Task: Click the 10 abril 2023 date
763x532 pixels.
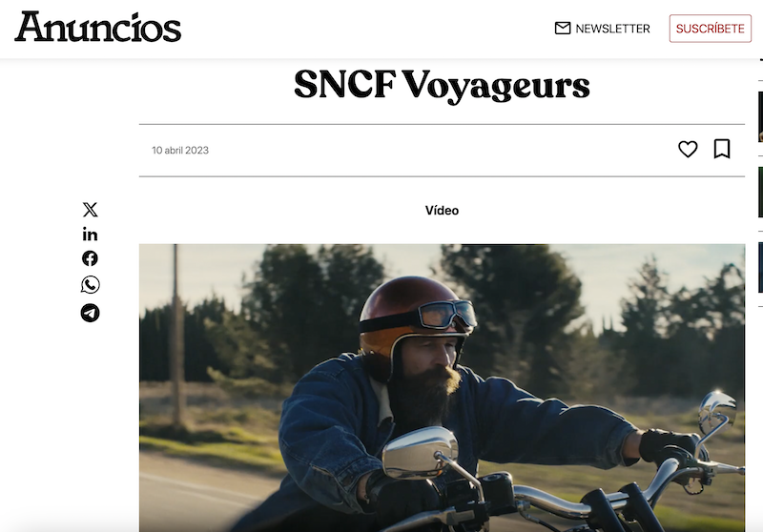Action: click(x=180, y=151)
